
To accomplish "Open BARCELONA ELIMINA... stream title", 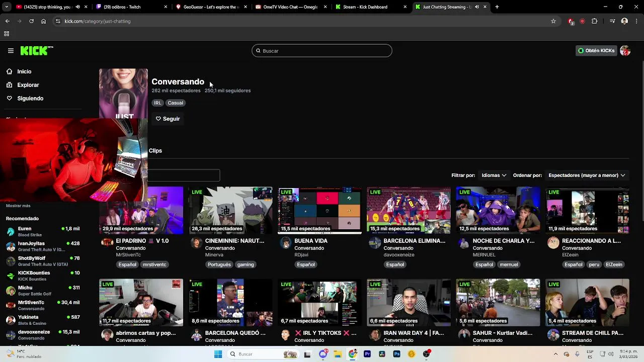I will pos(415,241).
